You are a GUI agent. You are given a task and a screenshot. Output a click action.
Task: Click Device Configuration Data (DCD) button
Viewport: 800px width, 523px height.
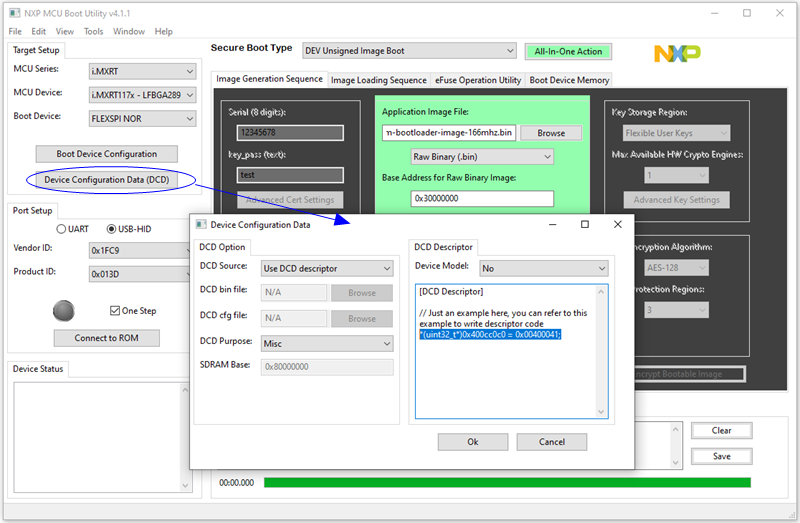[x=107, y=180]
